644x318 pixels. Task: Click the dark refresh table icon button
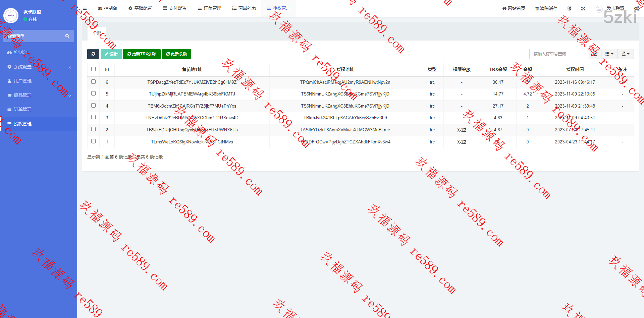pos(93,54)
